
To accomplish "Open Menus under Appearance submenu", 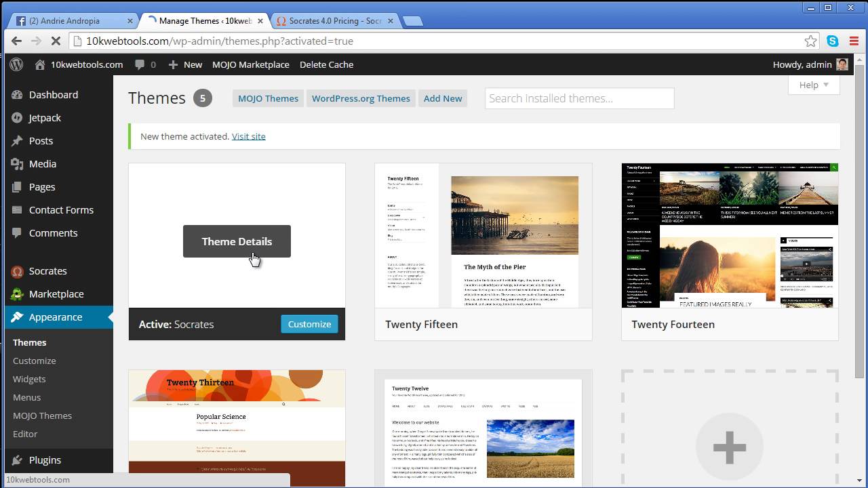I will 26,397.
